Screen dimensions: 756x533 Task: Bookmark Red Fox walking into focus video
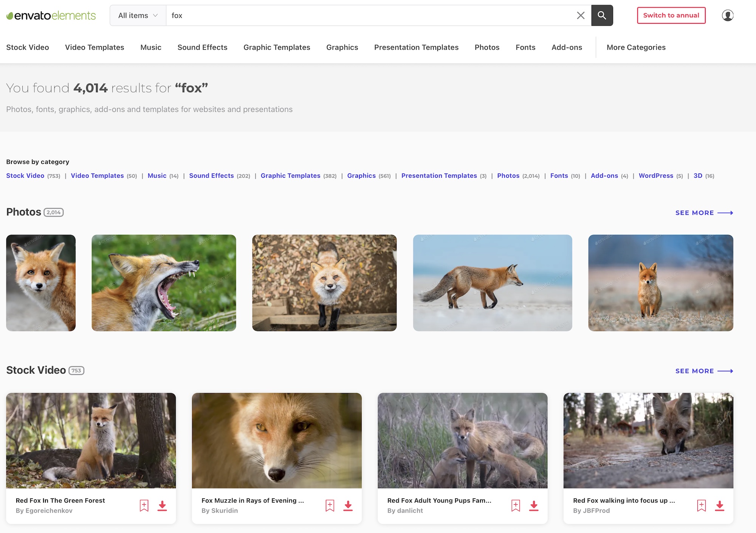tap(701, 505)
